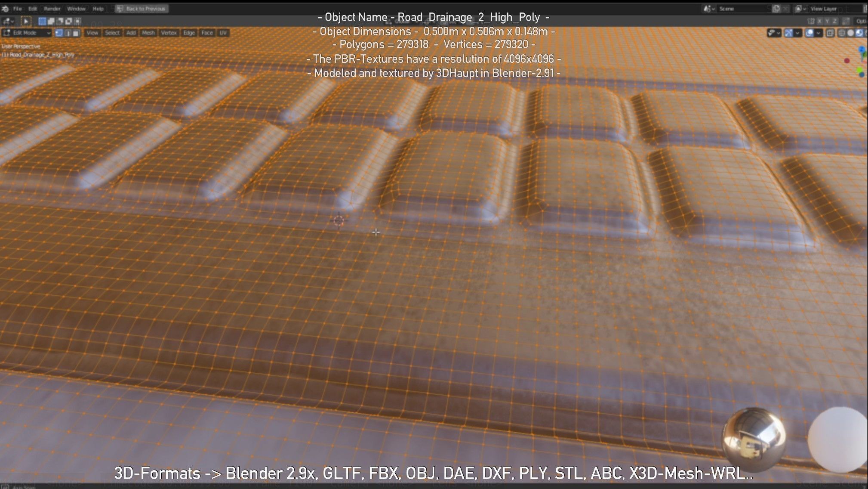Open the editor type dropdown
This screenshot has width=868, height=489.
[x=9, y=21]
